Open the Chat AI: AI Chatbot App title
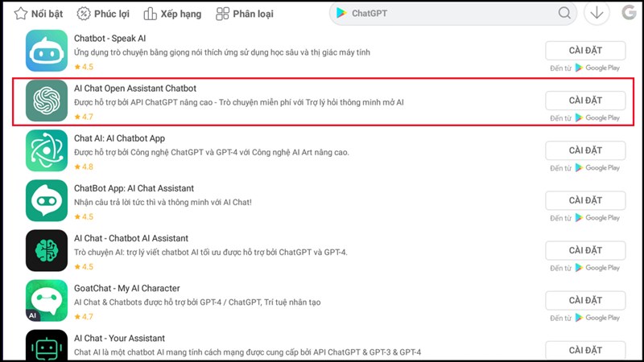 click(x=119, y=138)
